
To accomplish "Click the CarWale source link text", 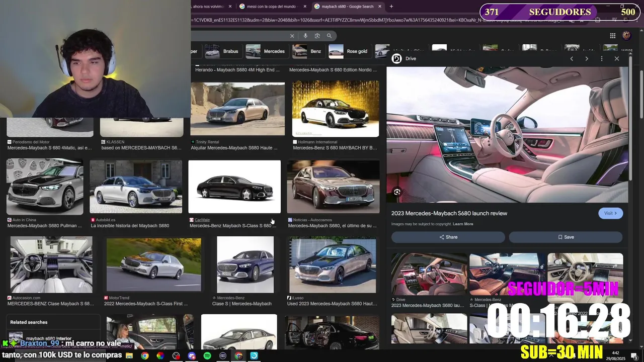I will point(202,220).
